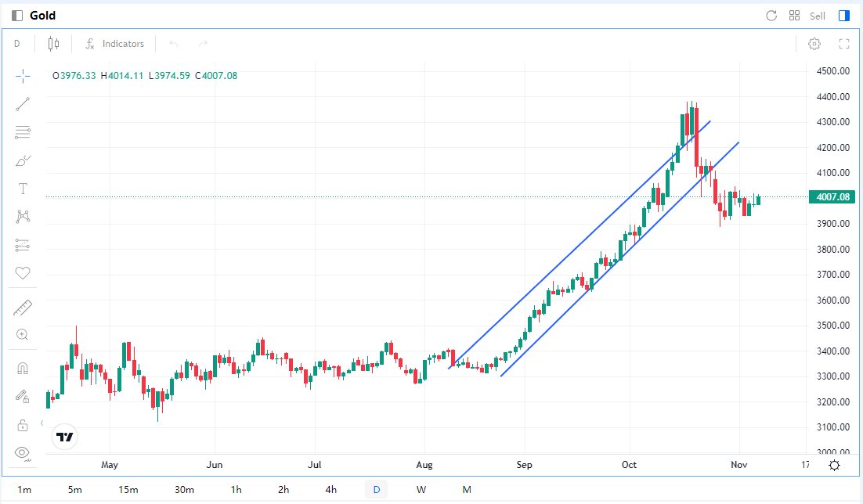Open the Fibonacci retracement tools
Image resolution: width=863 pixels, height=504 pixels.
[x=23, y=132]
